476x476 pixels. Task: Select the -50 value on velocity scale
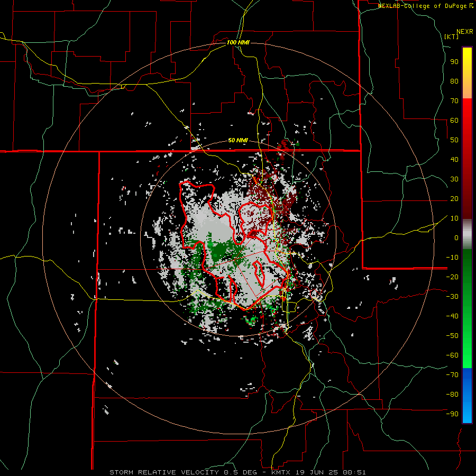coord(452,336)
